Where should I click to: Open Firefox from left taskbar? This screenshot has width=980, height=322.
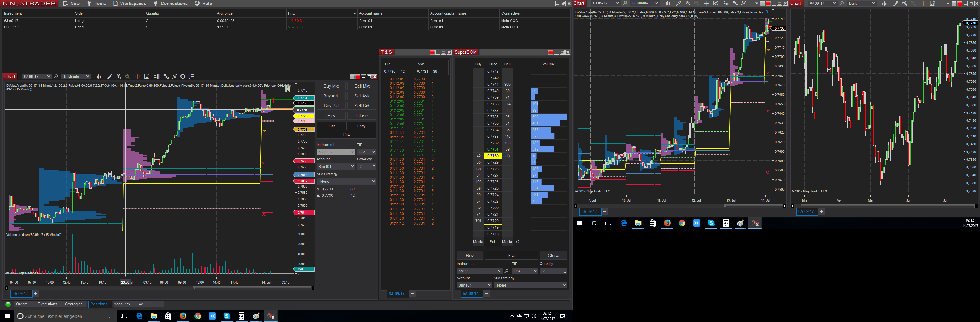pyautogui.click(x=183, y=316)
